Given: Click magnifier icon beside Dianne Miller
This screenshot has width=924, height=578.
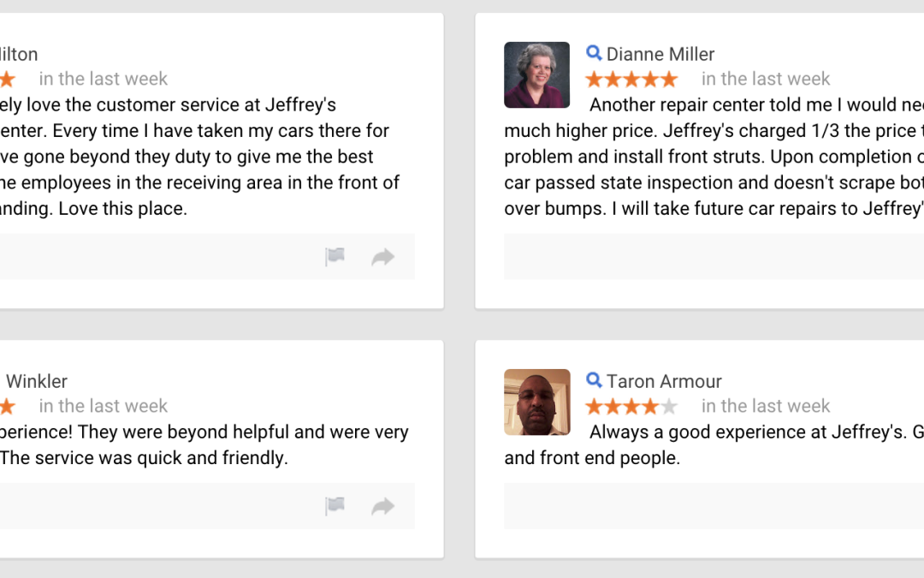Looking at the screenshot, I should tap(594, 53).
